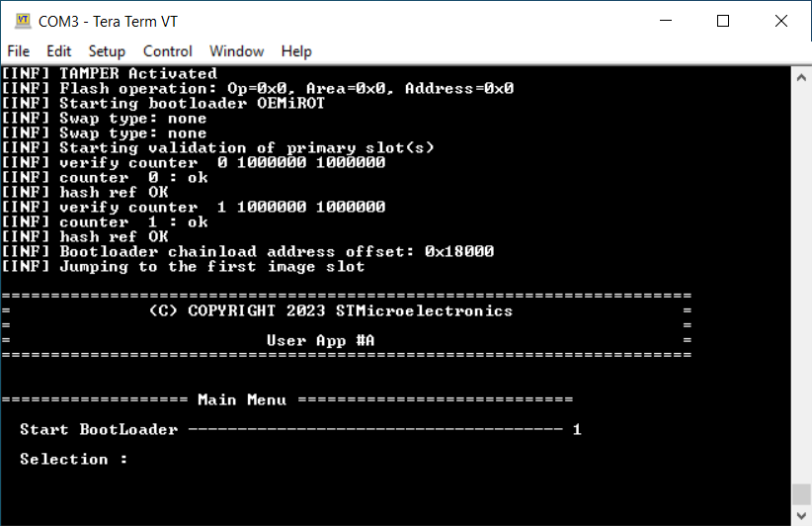This screenshot has width=812, height=526.
Task: Click the scrollbar down arrow
Action: pos(801,515)
